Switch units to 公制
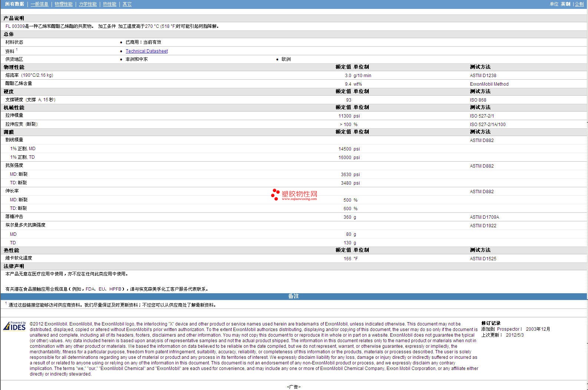588x390 pixels. pos(579,4)
